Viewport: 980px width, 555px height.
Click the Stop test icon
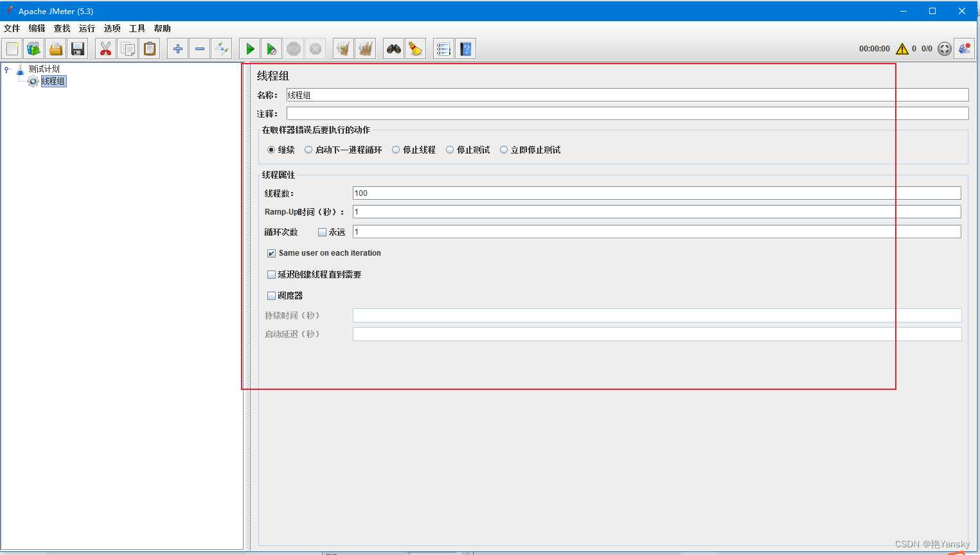(294, 49)
